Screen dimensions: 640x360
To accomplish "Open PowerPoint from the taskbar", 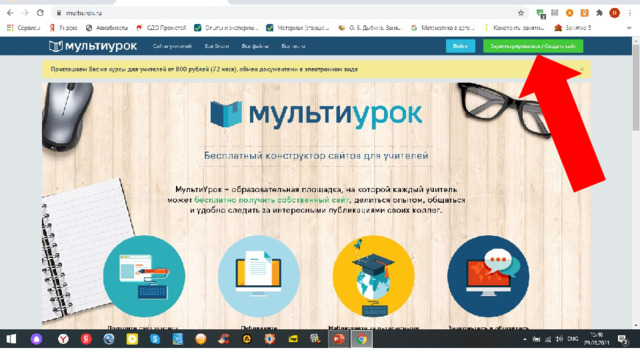I will tap(338, 339).
